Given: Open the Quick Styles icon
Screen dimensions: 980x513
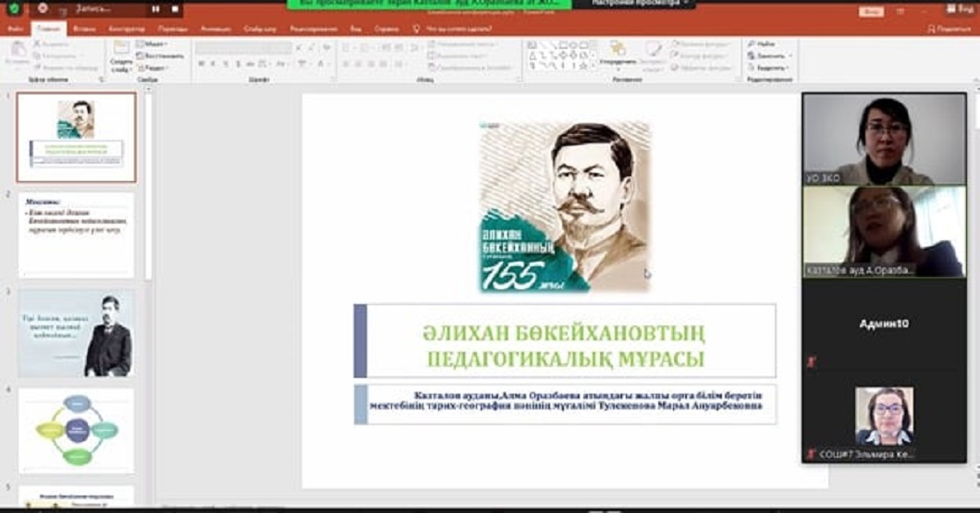Looking at the screenshot, I should [x=655, y=53].
